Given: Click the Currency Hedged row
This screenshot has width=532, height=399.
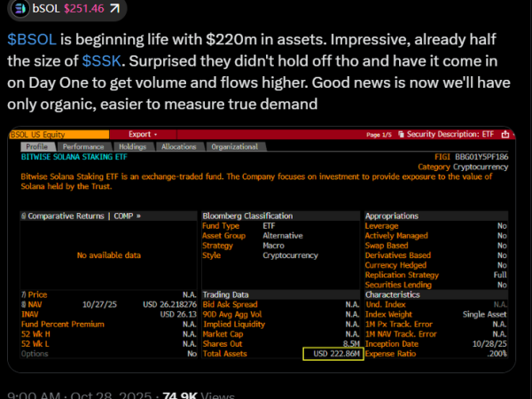Looking at the screenshot, I should point(436,265).
